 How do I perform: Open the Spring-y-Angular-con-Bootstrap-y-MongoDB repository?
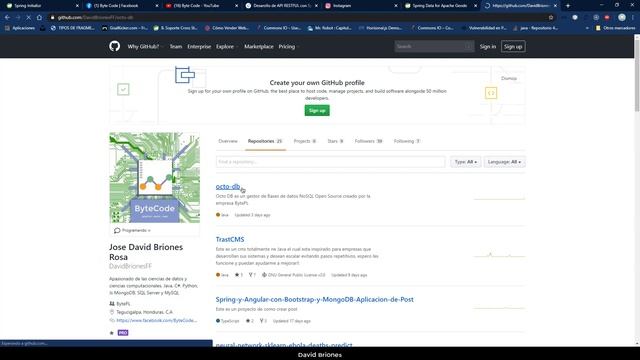tap(314, 300)
